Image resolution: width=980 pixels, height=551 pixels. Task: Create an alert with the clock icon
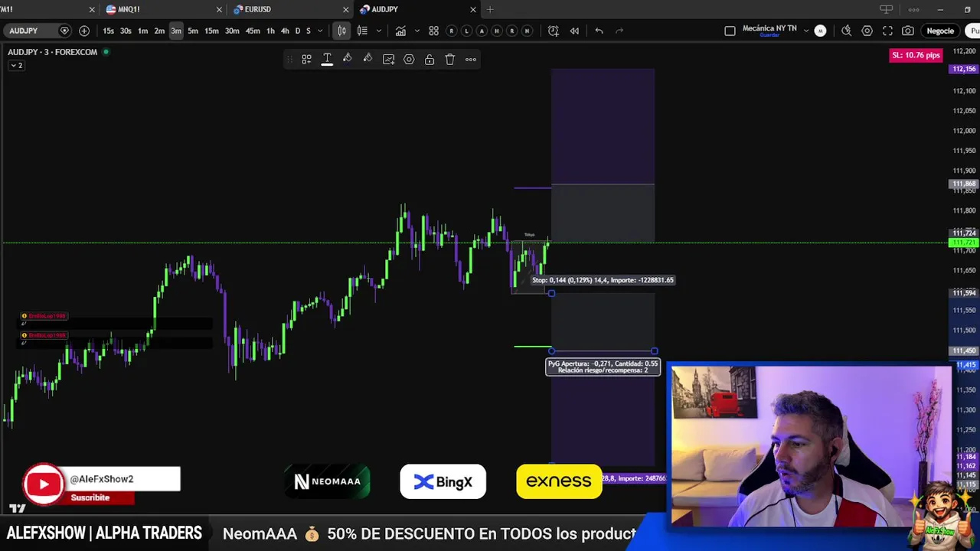pos(554,31)
